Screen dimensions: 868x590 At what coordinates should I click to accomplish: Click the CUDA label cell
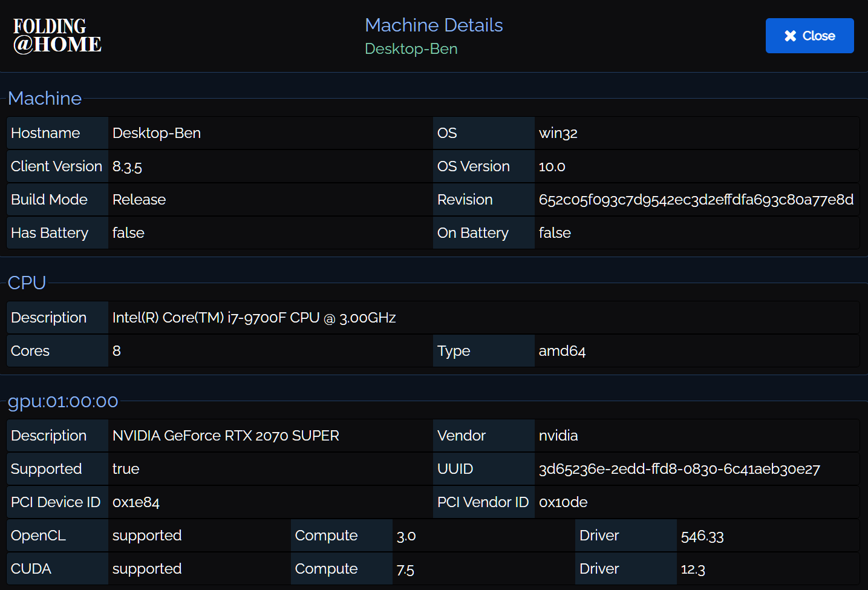pyautogui.click(x=57, y=569)
